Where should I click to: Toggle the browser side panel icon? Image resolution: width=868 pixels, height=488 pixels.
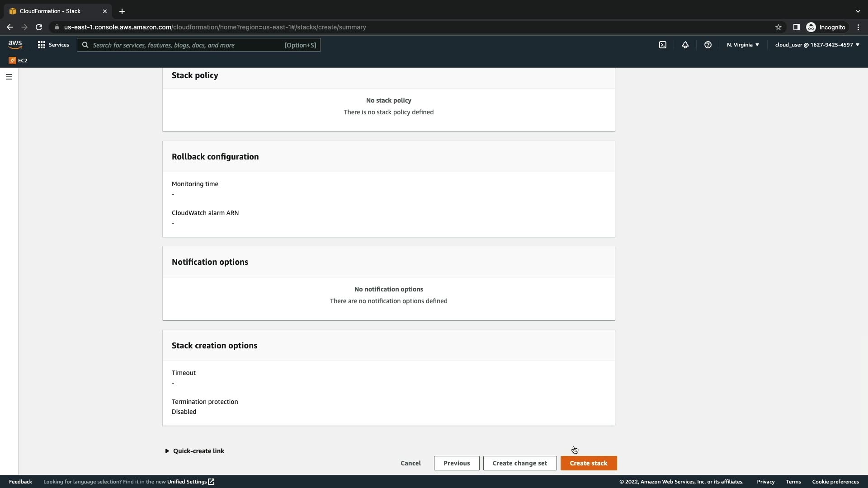pos(797,27)
